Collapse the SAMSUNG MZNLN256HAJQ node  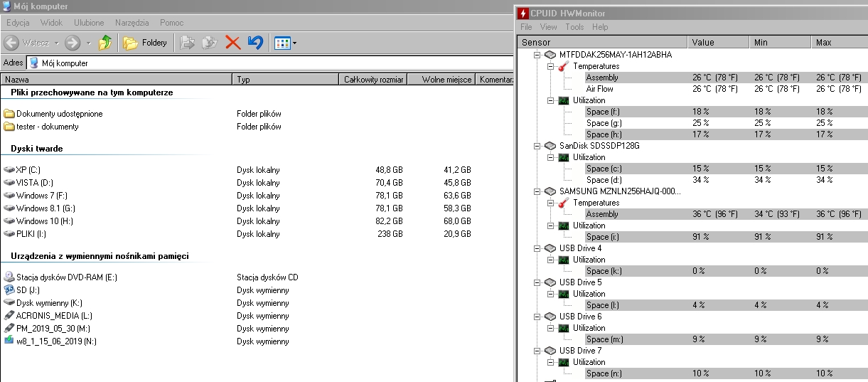537,191
